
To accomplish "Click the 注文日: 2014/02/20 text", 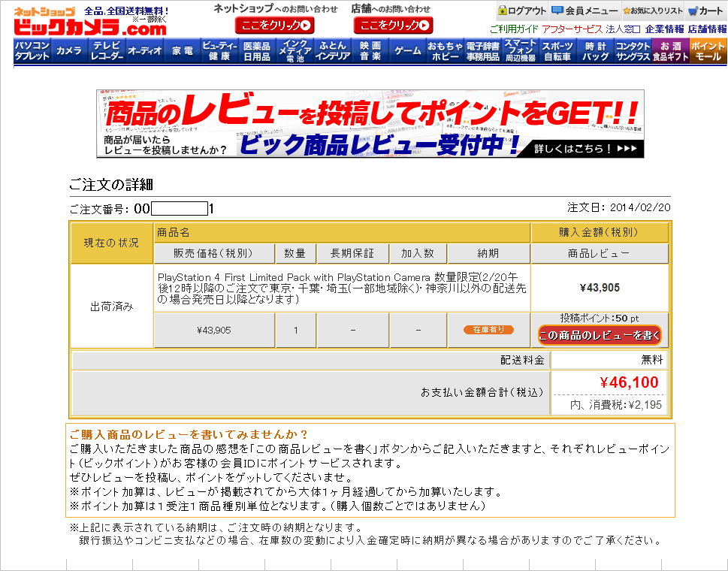I will 618,207.
